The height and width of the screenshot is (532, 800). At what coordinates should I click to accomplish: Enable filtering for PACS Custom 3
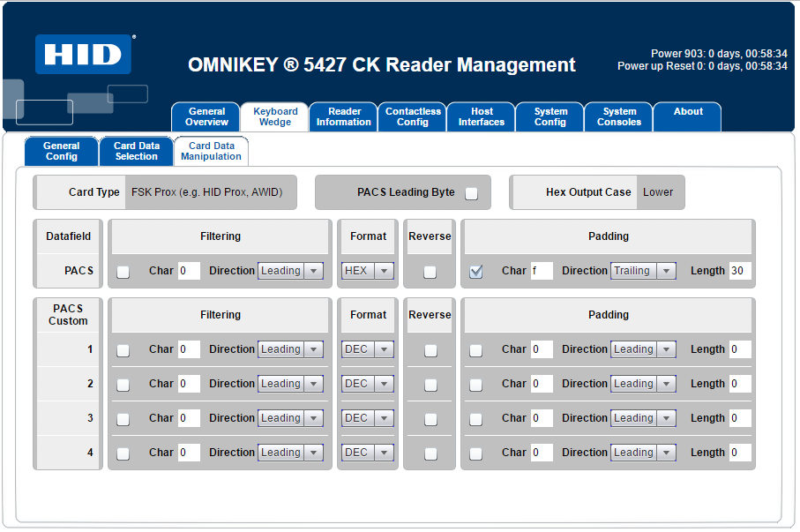pos(123,419)
